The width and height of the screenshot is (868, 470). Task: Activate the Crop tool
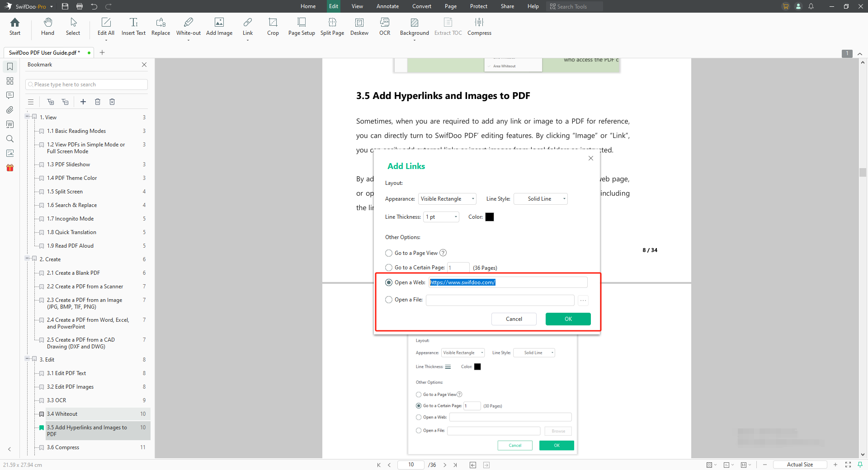[x=273, y=27]
